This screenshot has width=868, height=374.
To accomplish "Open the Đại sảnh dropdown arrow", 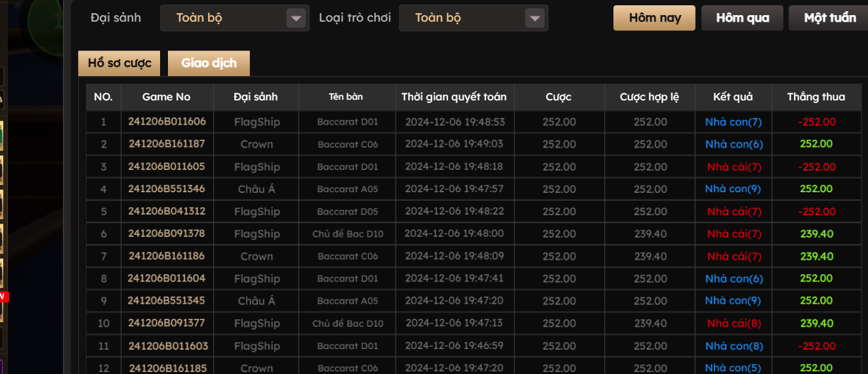I will click(297, 18).
